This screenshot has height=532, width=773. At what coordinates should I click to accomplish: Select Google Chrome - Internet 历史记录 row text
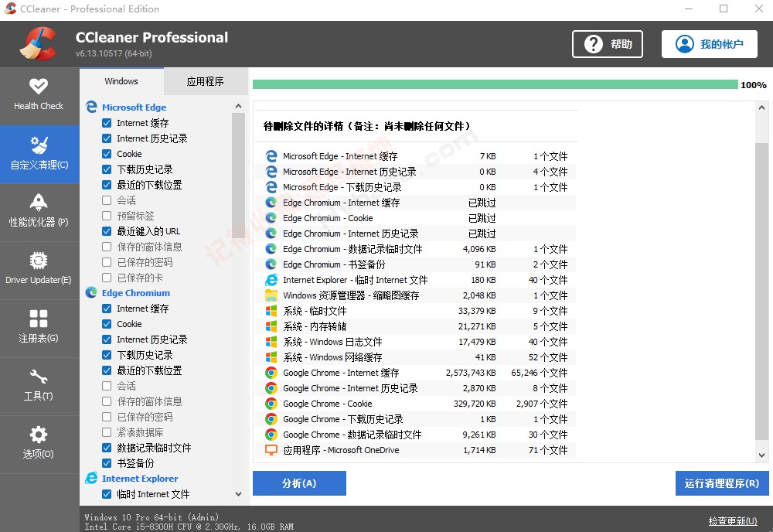[x=350, y=388]
